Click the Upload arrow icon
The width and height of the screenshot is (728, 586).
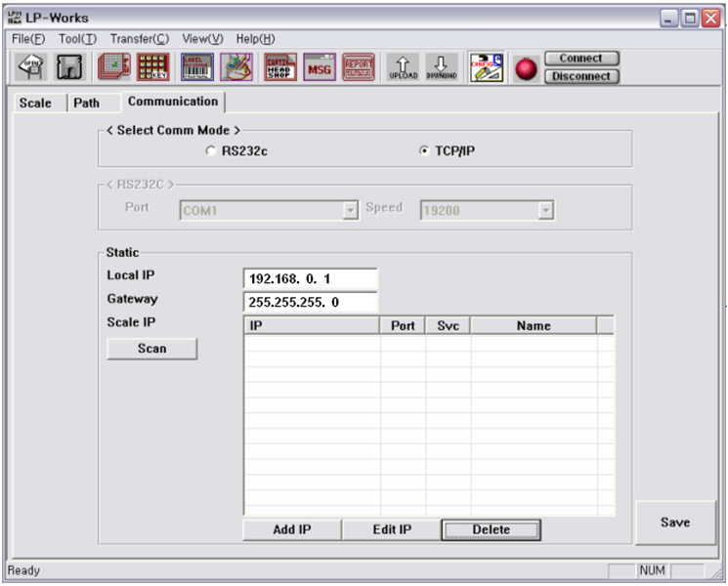coord(403,67)
